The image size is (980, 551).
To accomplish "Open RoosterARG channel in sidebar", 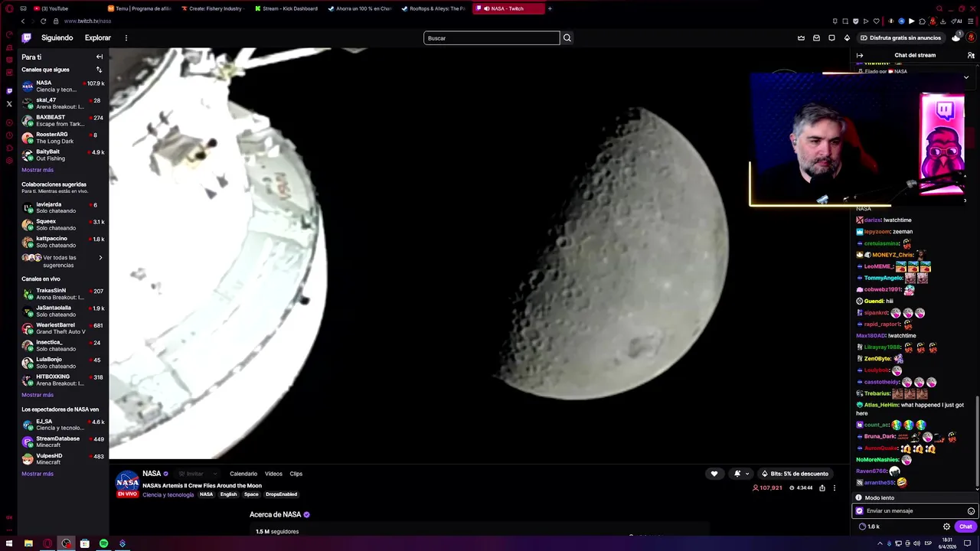I will click(63, 138).
